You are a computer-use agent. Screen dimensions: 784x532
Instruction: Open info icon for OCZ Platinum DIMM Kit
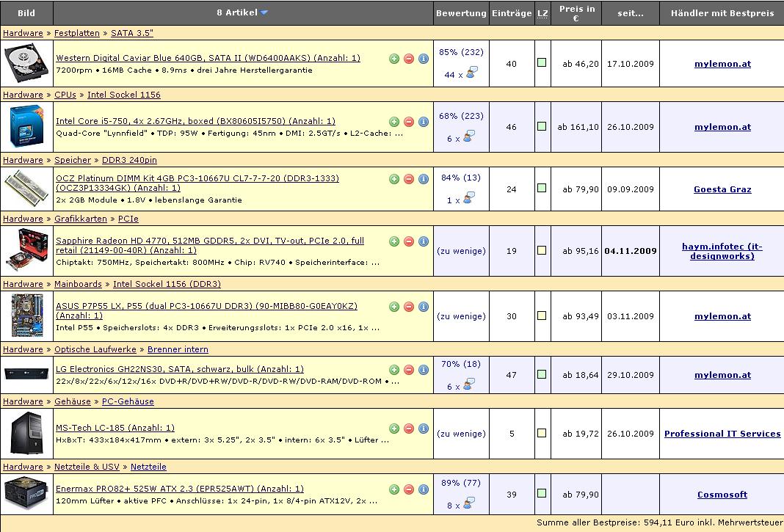pos(423,179)
